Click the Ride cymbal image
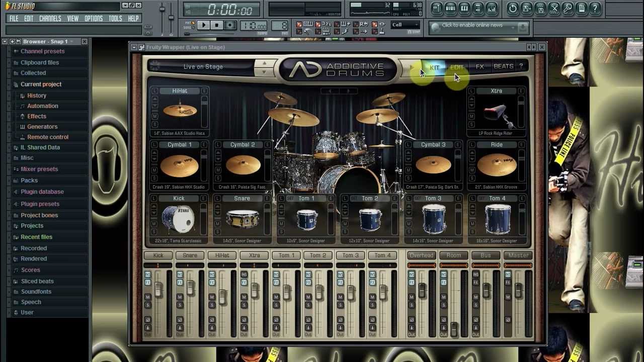Screen dimensions: 644x362 pos(496,165)
